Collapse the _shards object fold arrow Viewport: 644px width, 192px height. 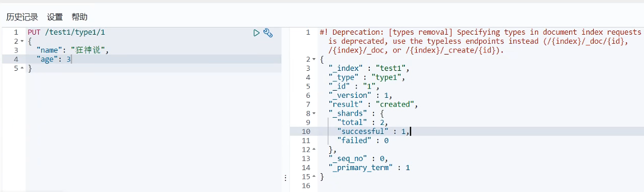click(314, 114)
